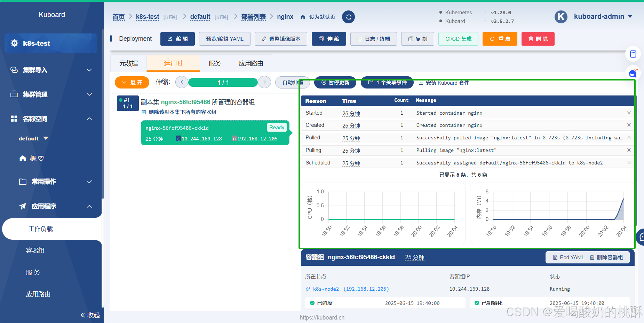Switch to the 运行时 tab

pos(173,63)
